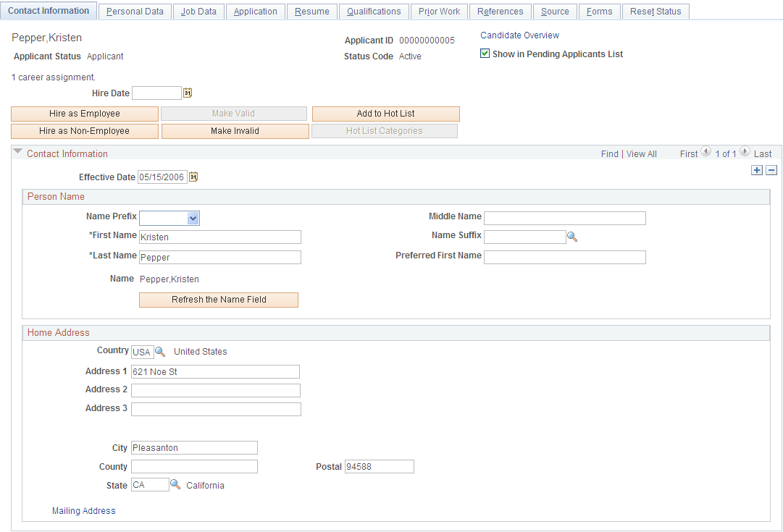The height and width of the screenshot is (532, 783).
Task: Open the Effective Date calendar picker
Action: pos(193,177)
